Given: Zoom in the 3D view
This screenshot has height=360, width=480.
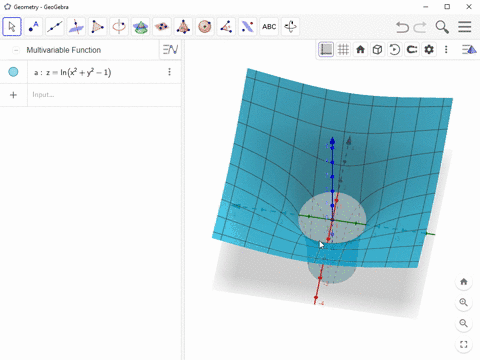Looking at the screenshot, I should 464,303.
